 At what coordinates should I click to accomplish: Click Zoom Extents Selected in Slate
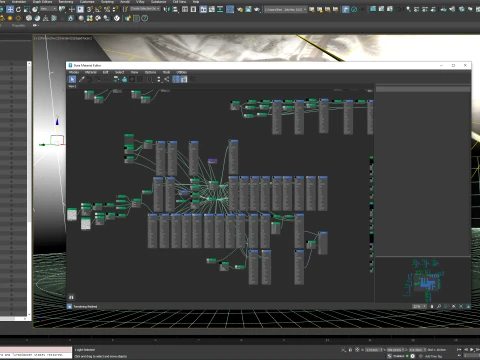coord(461,306)
